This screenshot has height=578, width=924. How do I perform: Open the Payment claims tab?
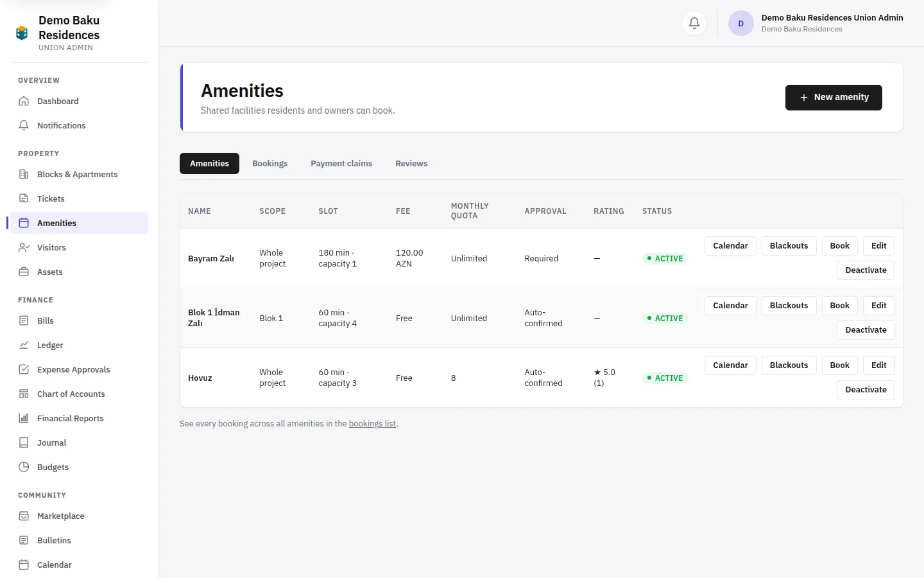(x=341, y=163)
